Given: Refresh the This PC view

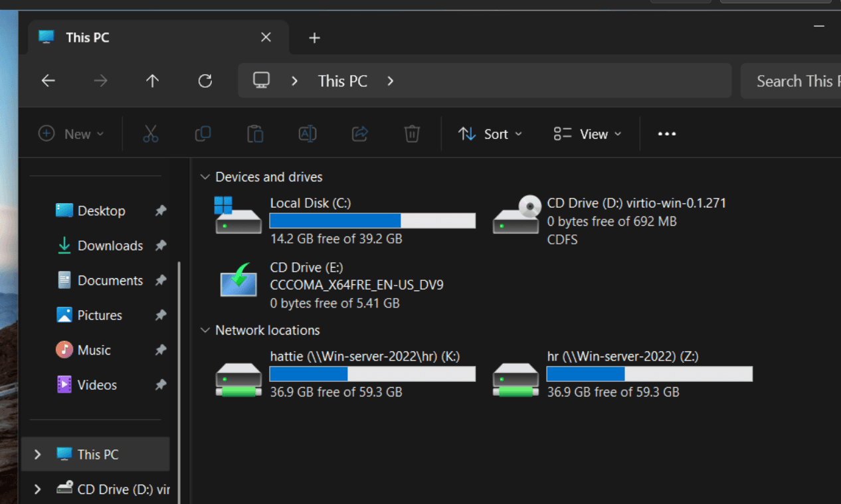Looking at the screenshot, I should pyautogui.click(x=205, y=81).
